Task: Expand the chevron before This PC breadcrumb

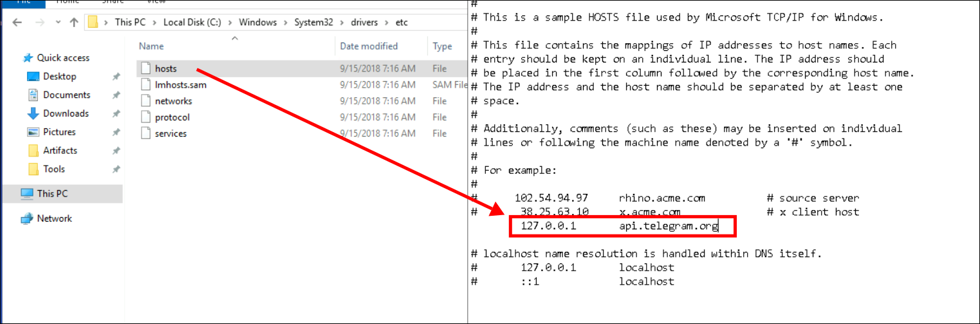Action: click(107, 23)
